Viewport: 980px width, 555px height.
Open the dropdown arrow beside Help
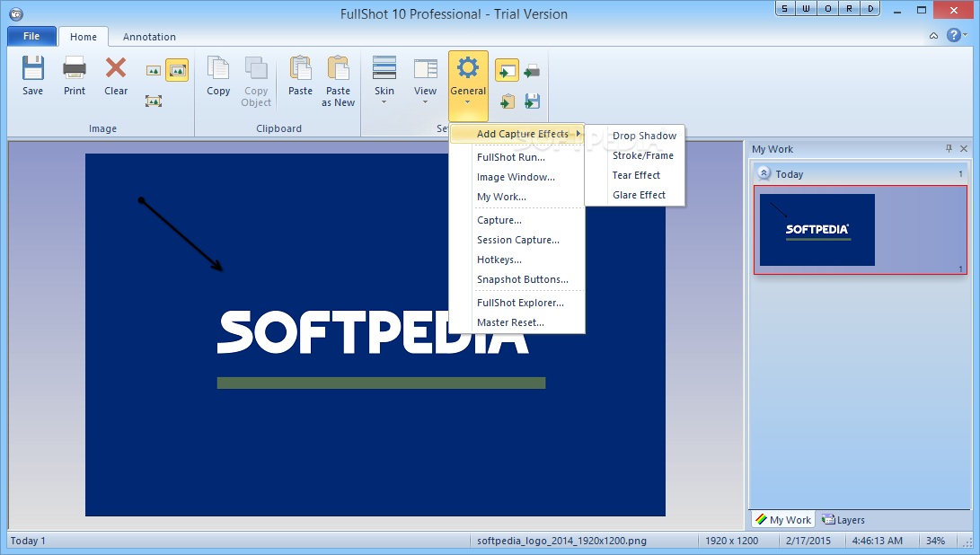click(x=966, y=35)
